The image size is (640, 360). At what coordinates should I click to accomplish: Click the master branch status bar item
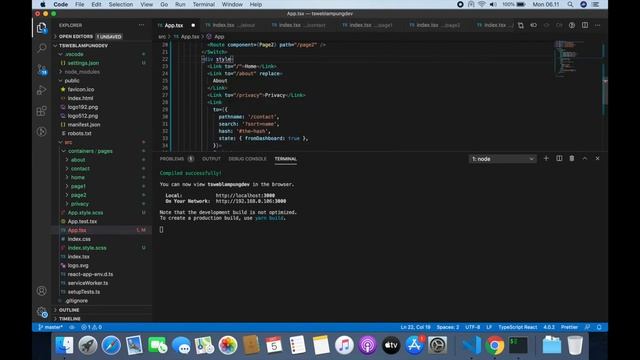point(50,327)
